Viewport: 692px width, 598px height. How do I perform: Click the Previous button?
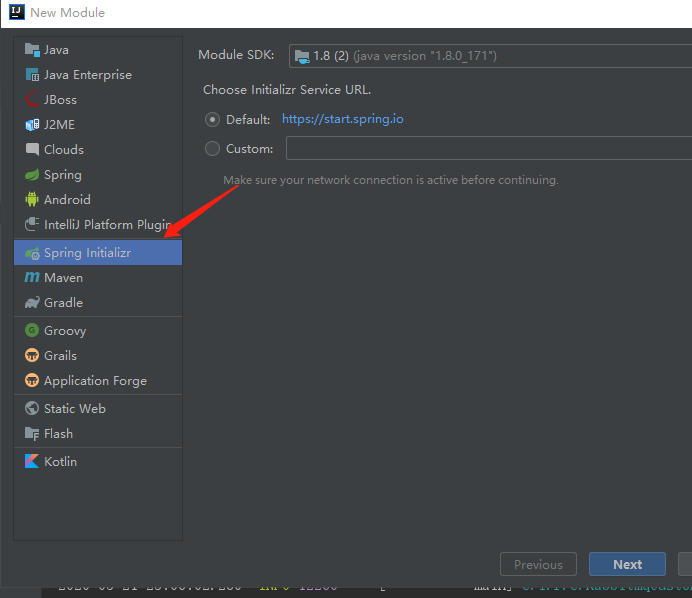[x=538, y=564]
